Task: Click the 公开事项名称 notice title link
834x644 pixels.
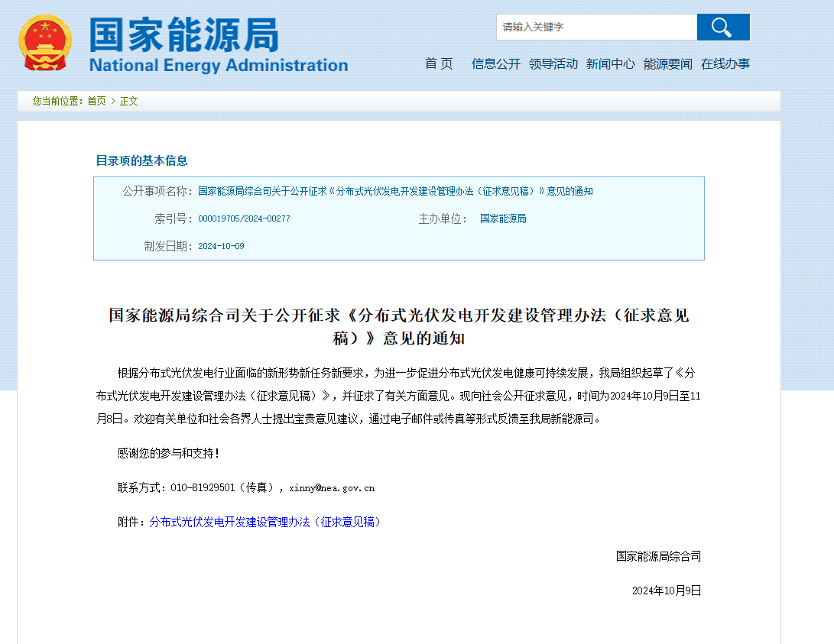Action: (395, 191)
